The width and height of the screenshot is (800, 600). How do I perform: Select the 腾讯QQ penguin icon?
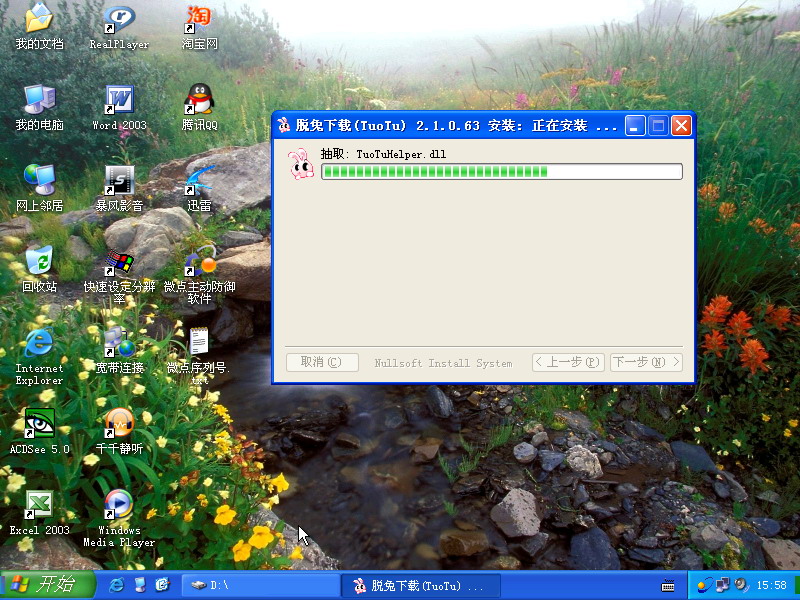point(199,99)
